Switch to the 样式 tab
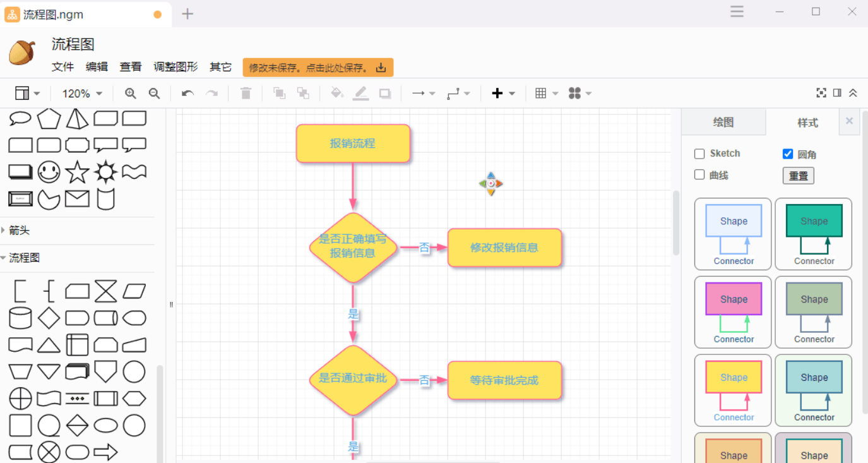The image size is (868, 463). click(x=807, y=123)
